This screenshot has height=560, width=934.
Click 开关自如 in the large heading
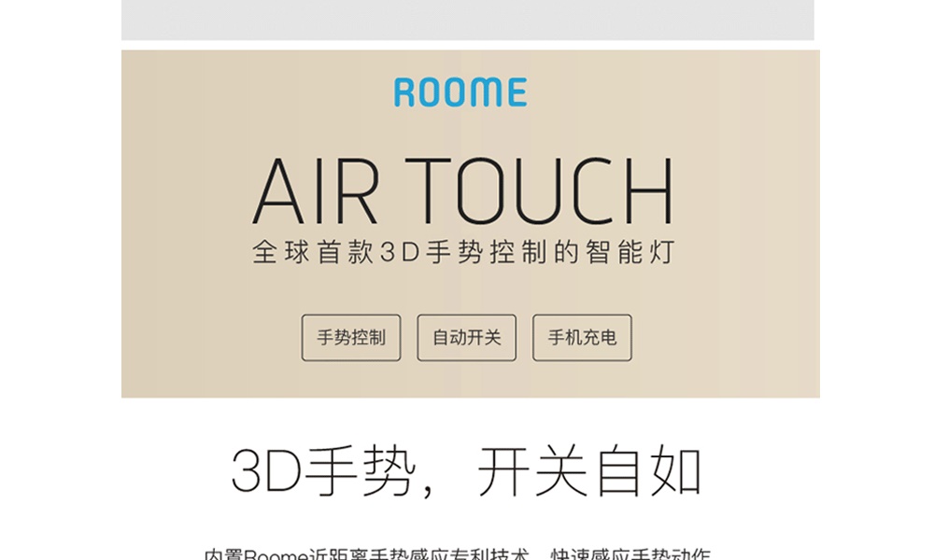click(x=589, y=471)
